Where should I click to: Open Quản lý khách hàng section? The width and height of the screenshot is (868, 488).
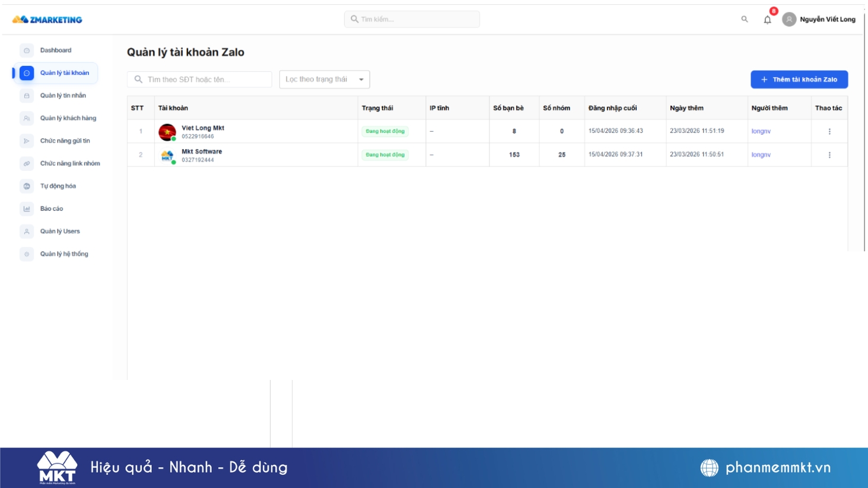68,118
